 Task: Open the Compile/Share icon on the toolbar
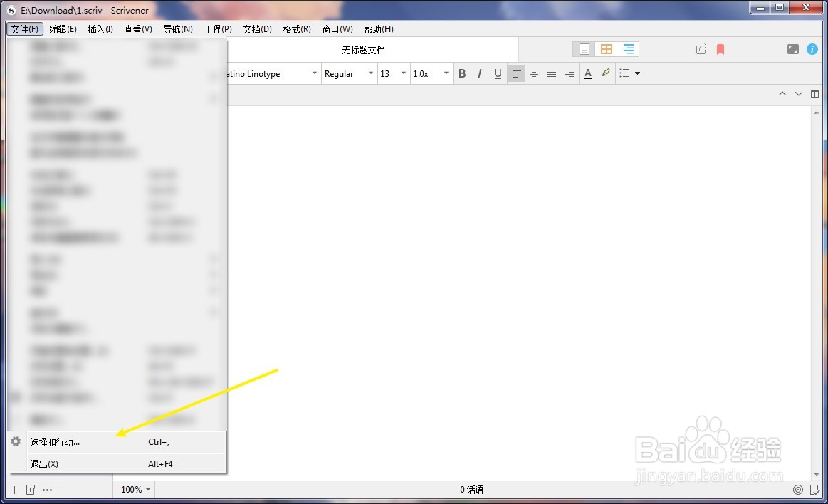pos(701,48)
